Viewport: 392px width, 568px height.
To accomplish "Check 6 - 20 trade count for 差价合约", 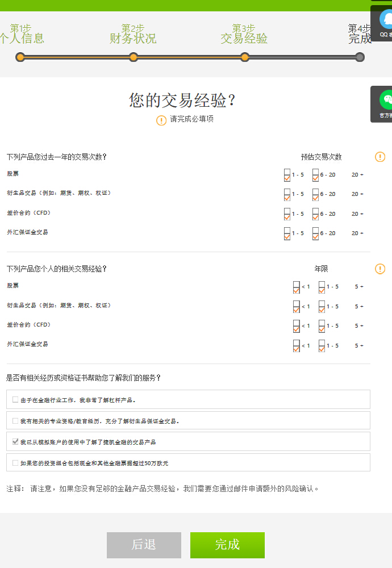I will coord(315,214).
